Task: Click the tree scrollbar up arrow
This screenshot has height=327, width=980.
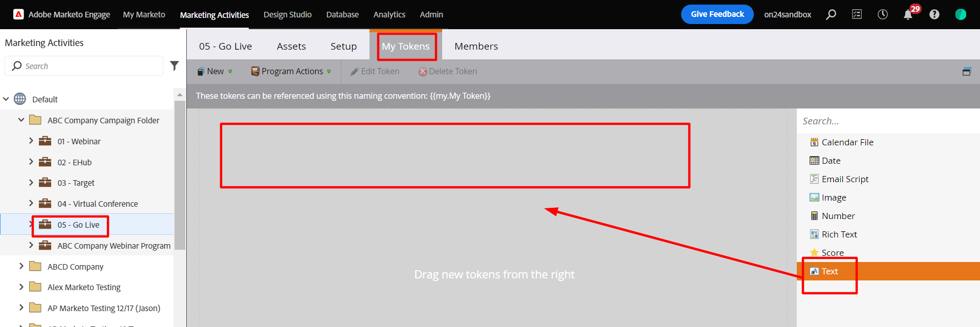Action: coord(180,95)
